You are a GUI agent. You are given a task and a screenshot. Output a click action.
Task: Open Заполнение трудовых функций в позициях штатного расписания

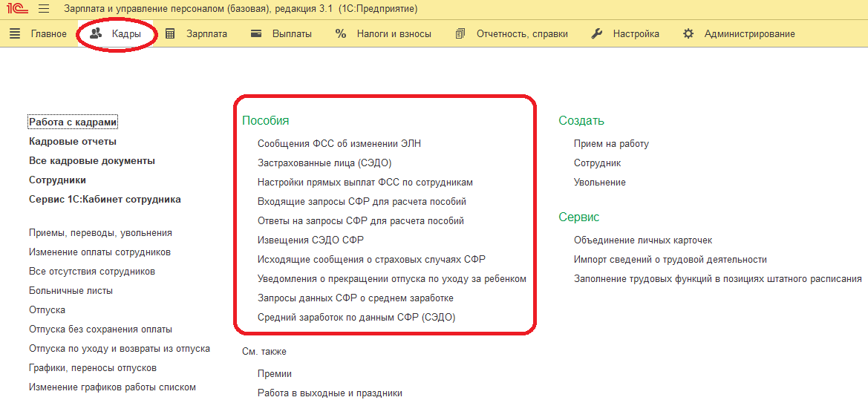[x=718, y=279]
